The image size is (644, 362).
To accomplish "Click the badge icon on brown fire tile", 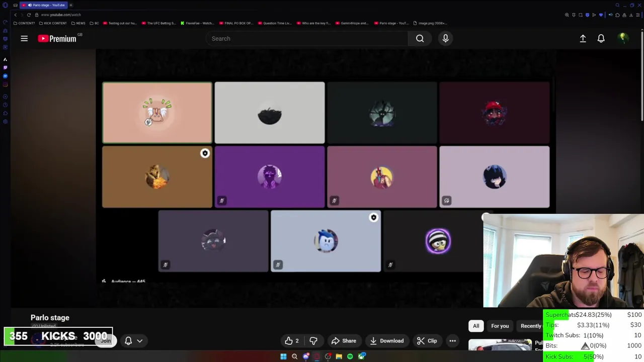I will pyautogui.click(x=205, y=153).
